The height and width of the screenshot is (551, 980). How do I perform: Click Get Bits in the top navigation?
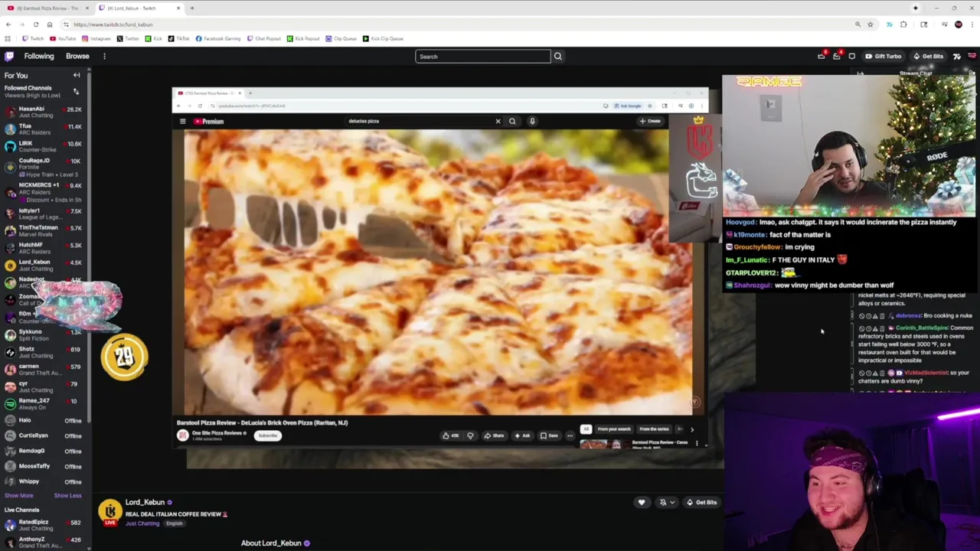click(928, 56)
